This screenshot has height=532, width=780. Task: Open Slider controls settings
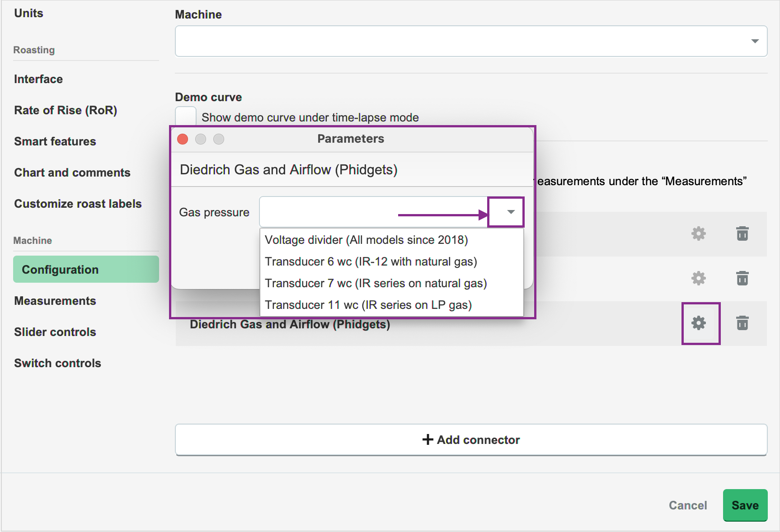(55, 332)
